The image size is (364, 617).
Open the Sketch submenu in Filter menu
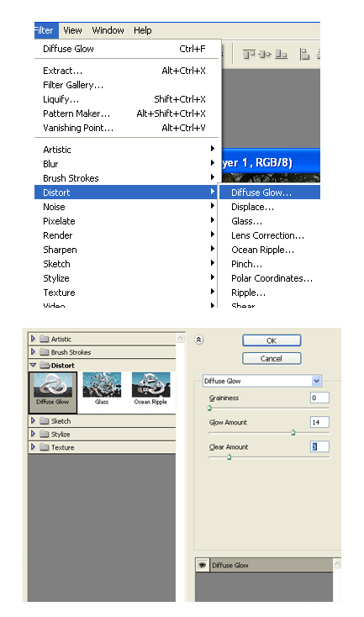click(128, 264)
